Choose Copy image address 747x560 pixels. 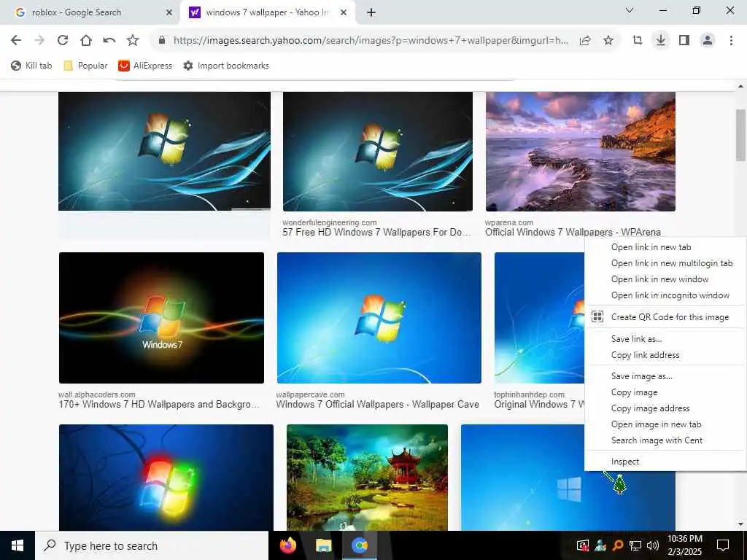coord(665,408)
